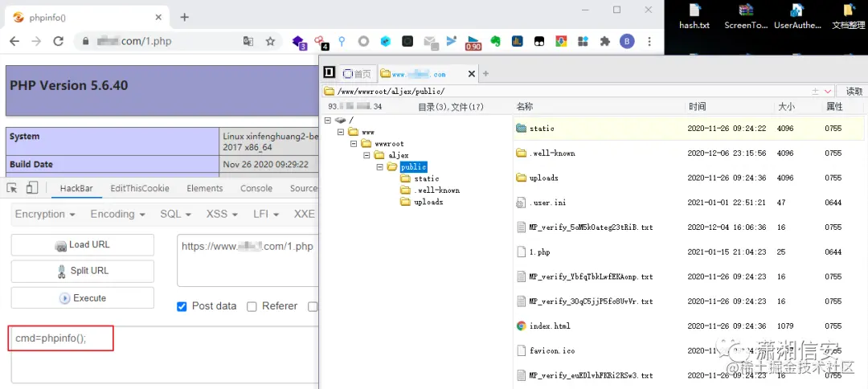Screen dimensions: 868x389
Task: Reload the phpinfo page
Action: (x=58, y=42)
